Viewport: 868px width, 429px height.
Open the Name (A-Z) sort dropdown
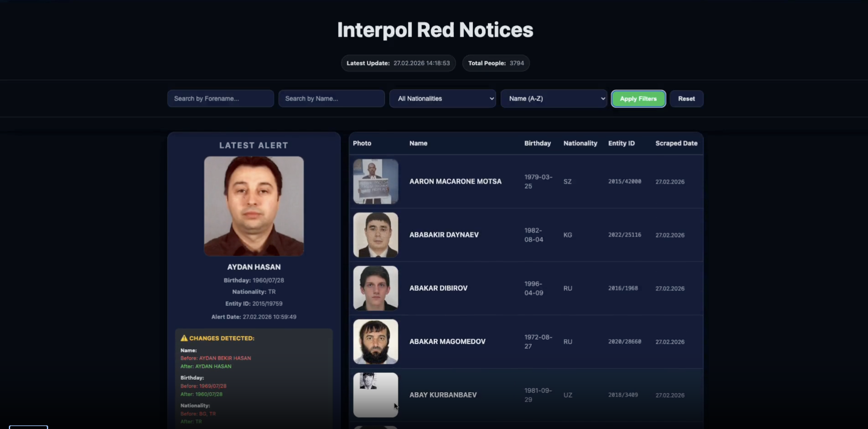click(554, 99)
